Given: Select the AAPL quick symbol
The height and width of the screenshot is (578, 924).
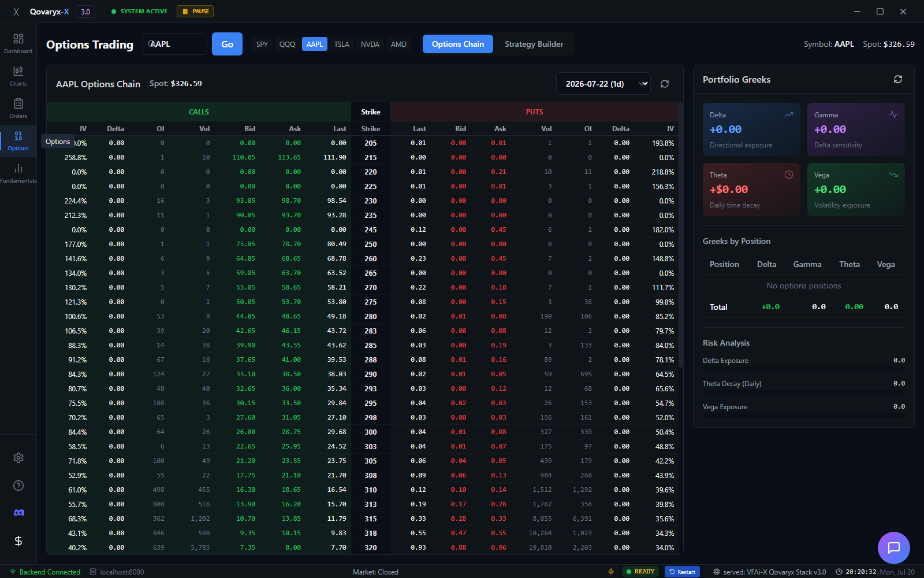Looking at the screenshot, I should pyautogui.click(x=315, y=44).
